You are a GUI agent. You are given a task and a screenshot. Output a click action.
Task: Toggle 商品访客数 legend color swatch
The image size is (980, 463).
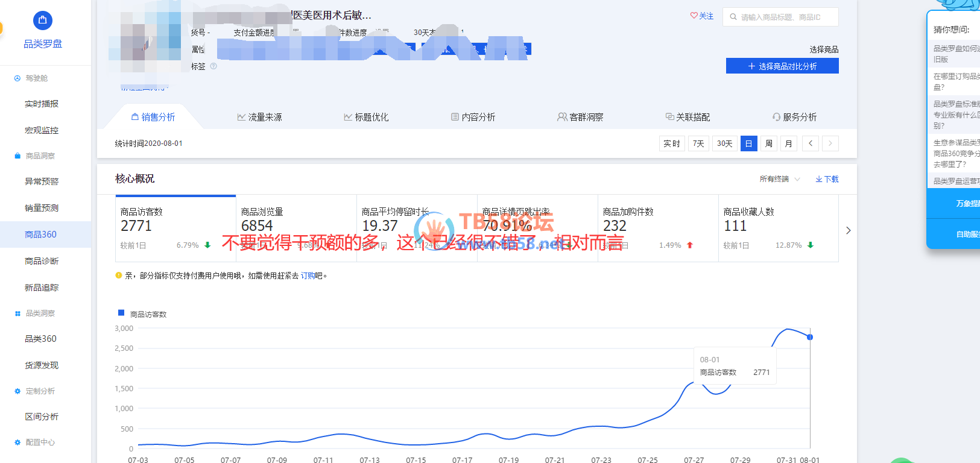[x=121, y=313]
